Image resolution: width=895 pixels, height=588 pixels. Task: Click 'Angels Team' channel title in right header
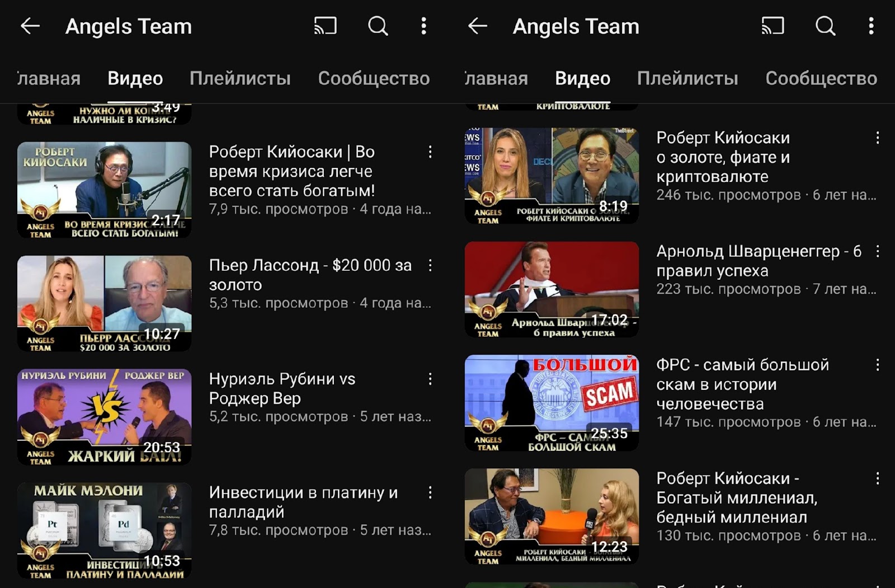[576, 26]
